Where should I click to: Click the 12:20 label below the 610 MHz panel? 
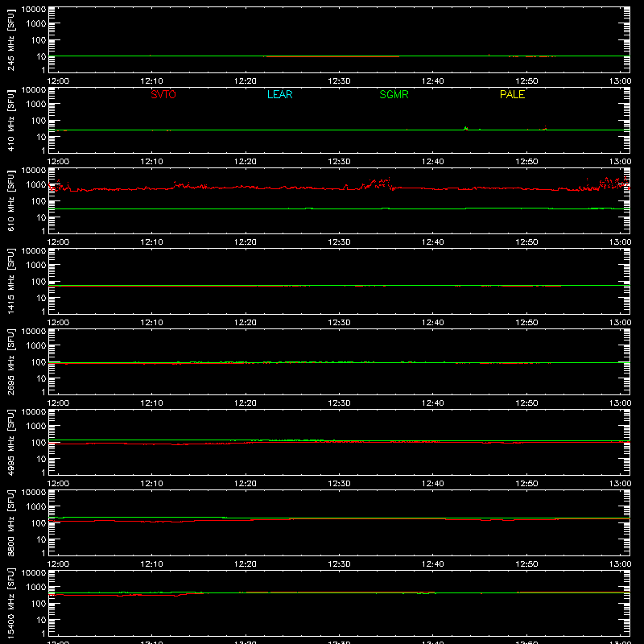coord(246,242)
